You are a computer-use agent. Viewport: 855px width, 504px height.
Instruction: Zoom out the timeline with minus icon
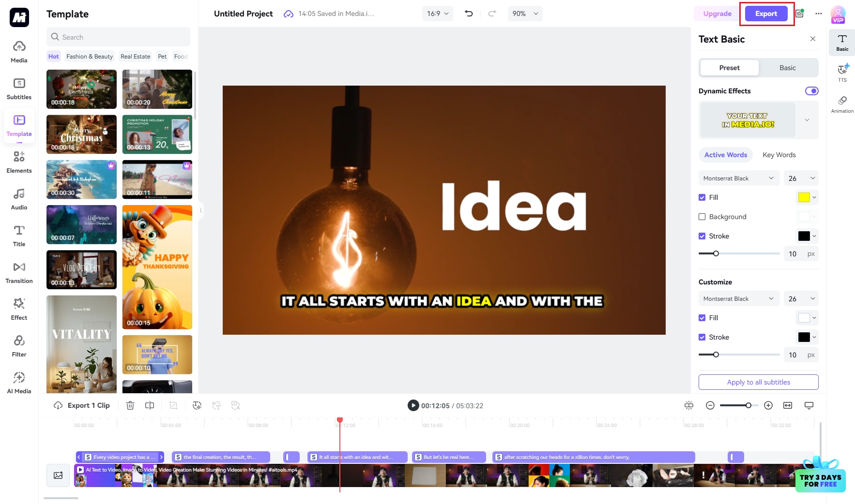pos(710,405)
